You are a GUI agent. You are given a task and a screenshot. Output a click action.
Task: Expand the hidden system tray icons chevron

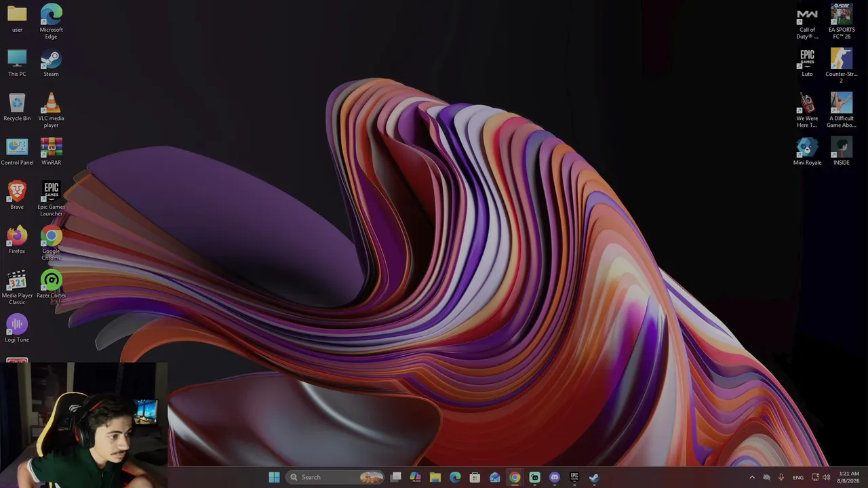coord(751,477)
